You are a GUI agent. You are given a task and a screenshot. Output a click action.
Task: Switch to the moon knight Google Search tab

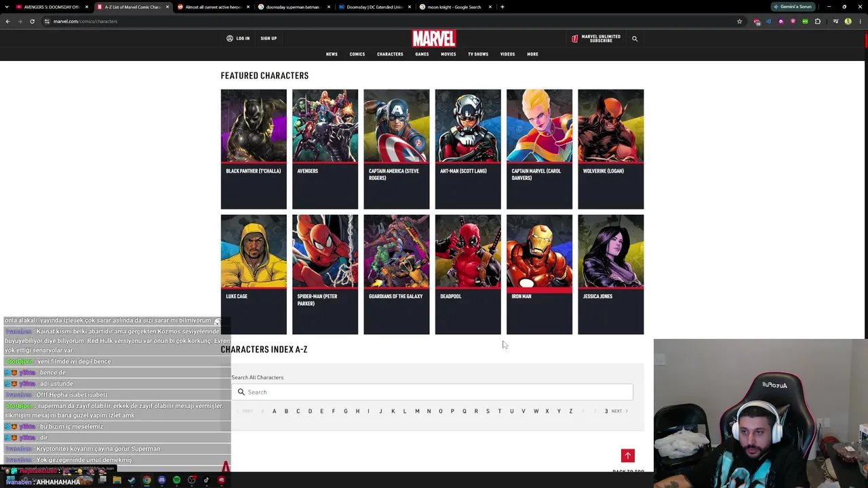454,7
